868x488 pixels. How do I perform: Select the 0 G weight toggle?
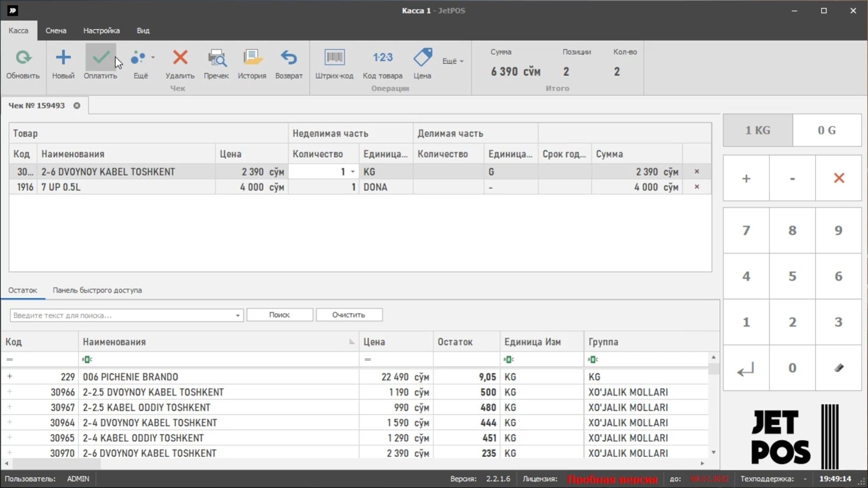827,130
